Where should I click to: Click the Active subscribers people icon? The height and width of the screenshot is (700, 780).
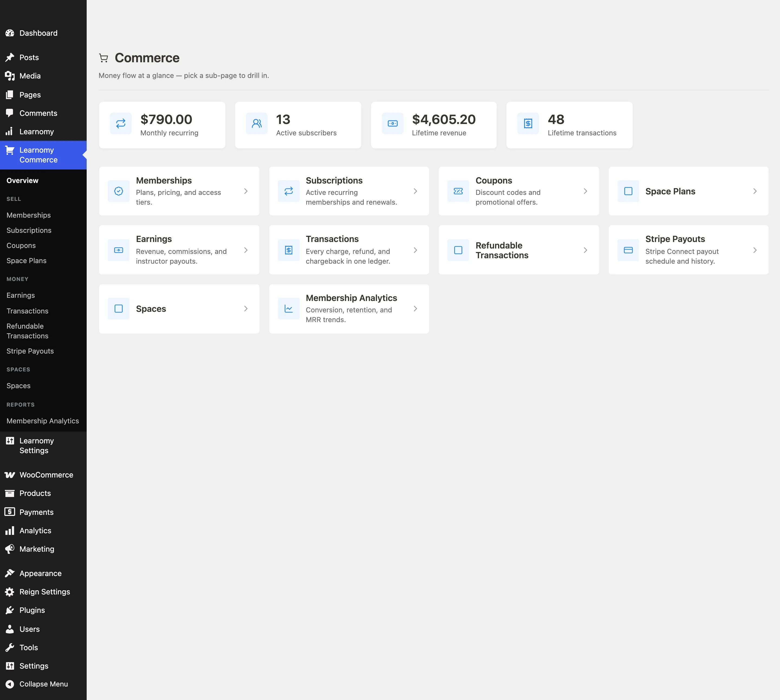point(257,123)
